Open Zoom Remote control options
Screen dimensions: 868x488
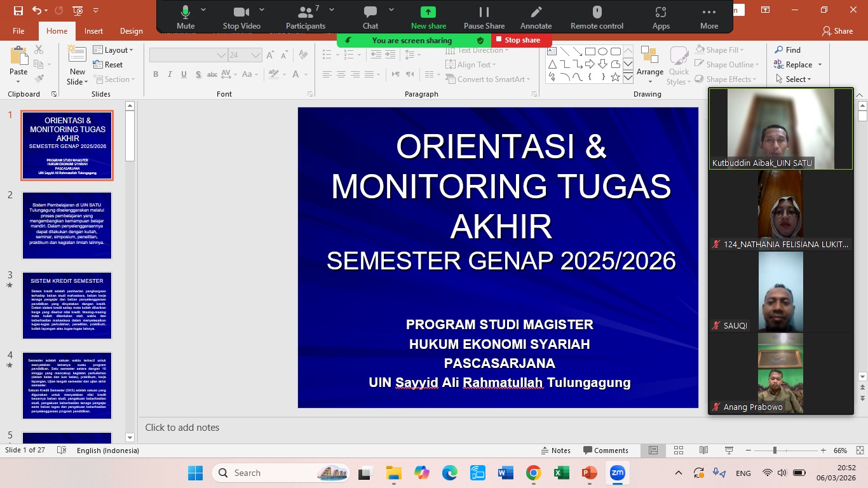coord(597,17)
